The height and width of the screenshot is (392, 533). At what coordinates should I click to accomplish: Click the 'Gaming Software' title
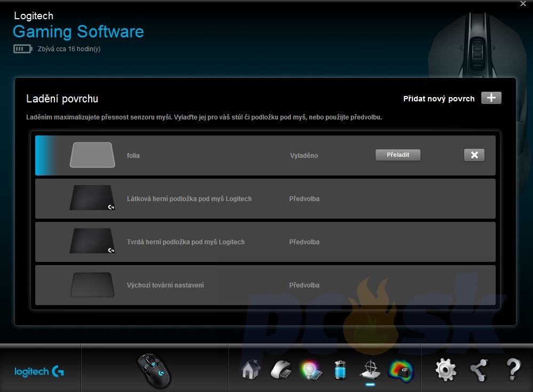78,31
